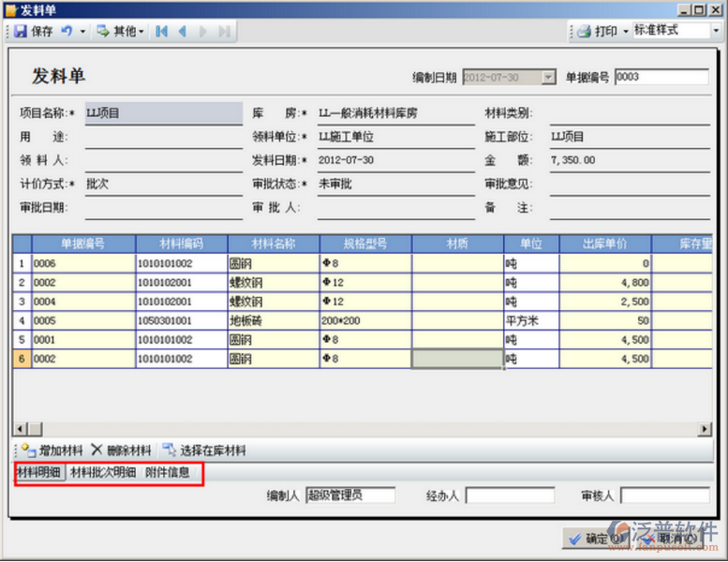728x562 pixels.
Task: Click the 审批状态 field 未审批
Action: pos(396,185)
